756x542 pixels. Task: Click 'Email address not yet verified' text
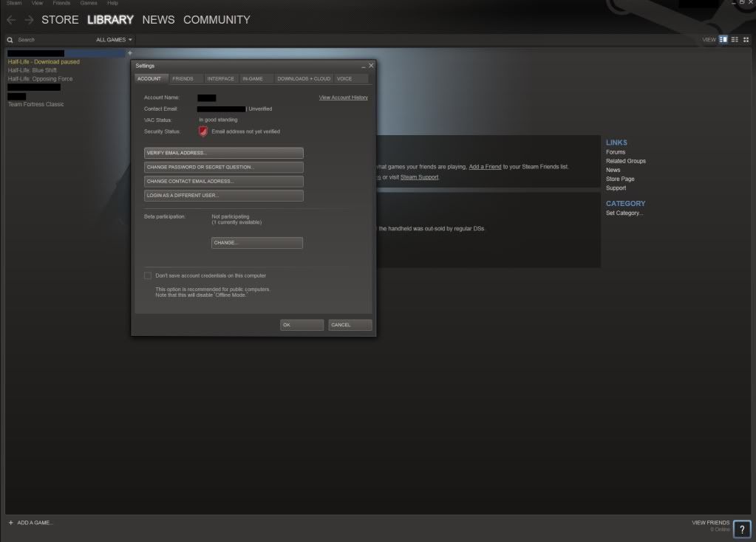click(x=246, y=131)
